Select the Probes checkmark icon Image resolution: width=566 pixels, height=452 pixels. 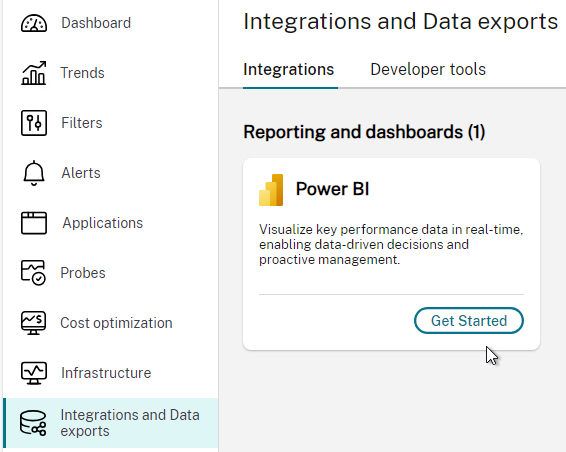pyautogui.click(x=33, y=273)
